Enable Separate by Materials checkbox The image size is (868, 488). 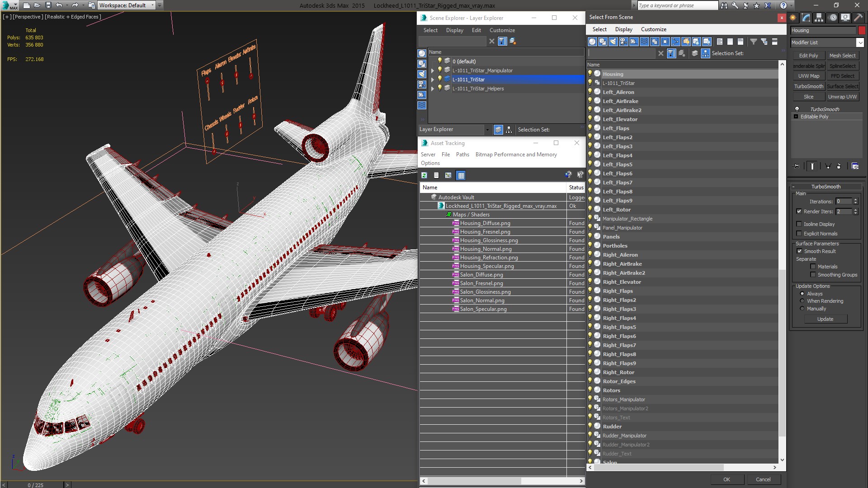coord(813,267)
